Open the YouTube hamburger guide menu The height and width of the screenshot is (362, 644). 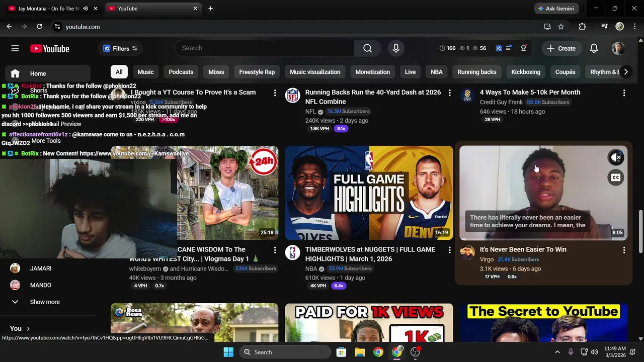pos(15,48)
